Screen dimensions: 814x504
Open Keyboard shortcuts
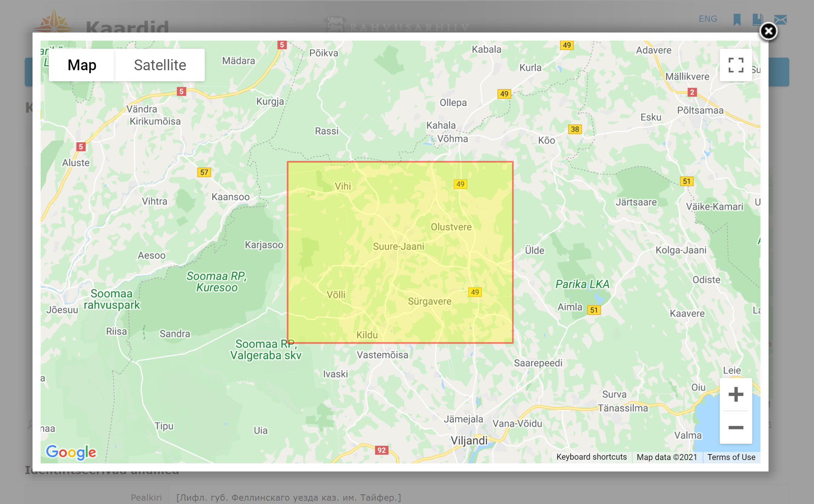(x=591, y=457)
